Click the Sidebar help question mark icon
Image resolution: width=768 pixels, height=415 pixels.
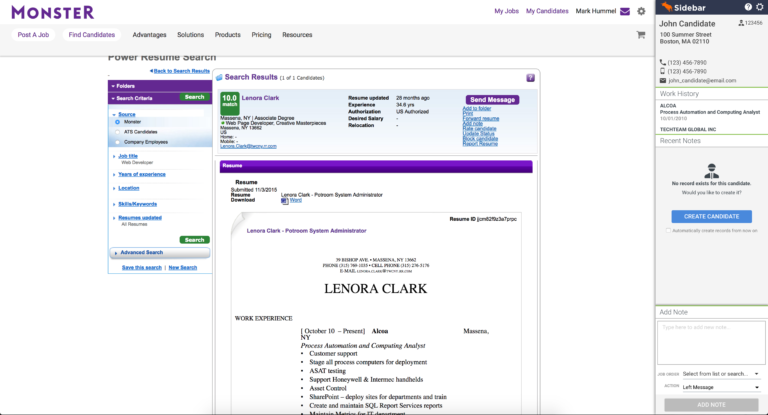click(x=748, y=7)
